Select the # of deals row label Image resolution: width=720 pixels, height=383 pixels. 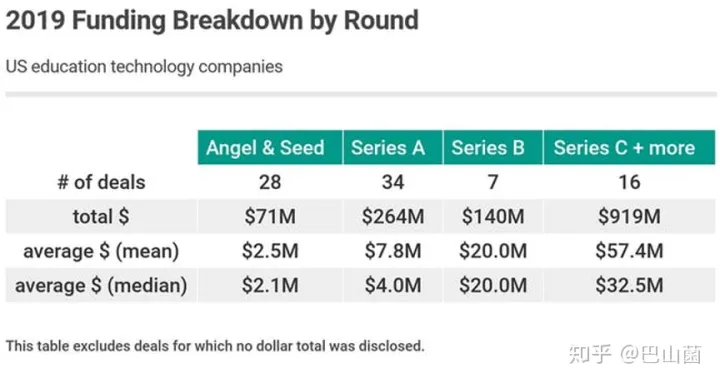coord(101,182)
